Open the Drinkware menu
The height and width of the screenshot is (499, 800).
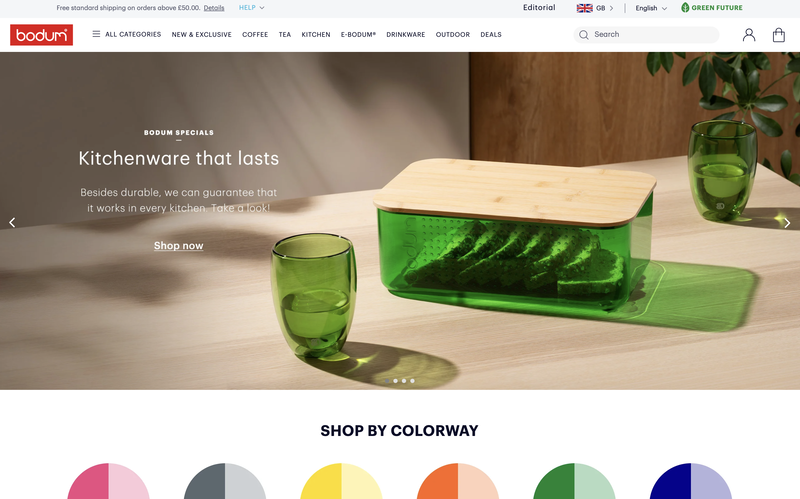[x=406, y=35]
